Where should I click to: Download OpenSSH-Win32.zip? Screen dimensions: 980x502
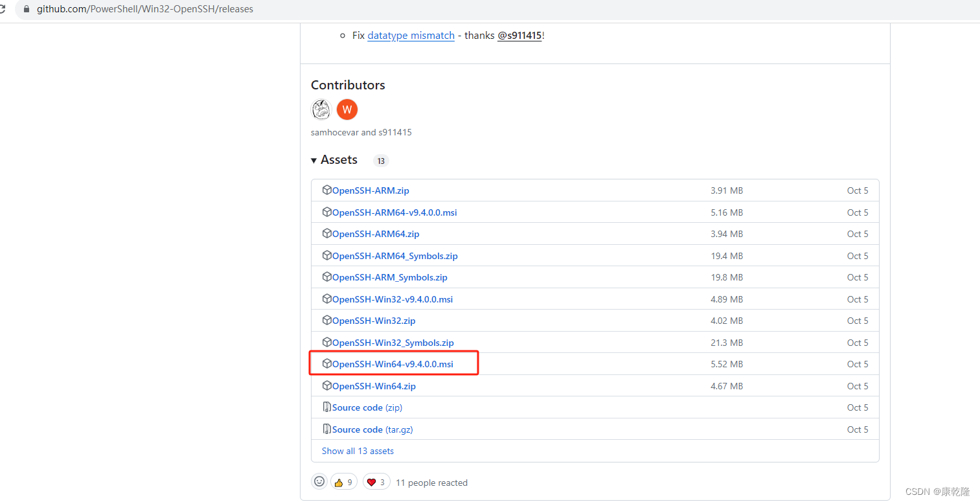point(374,321)
